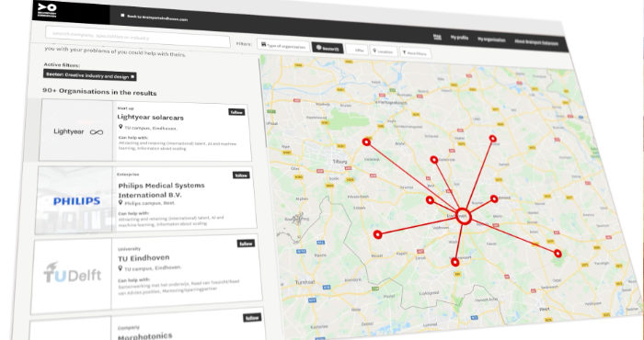This screenshot has height=340, width=644.
Task: Click the round icon on the Sector filter
Action: 318,47
